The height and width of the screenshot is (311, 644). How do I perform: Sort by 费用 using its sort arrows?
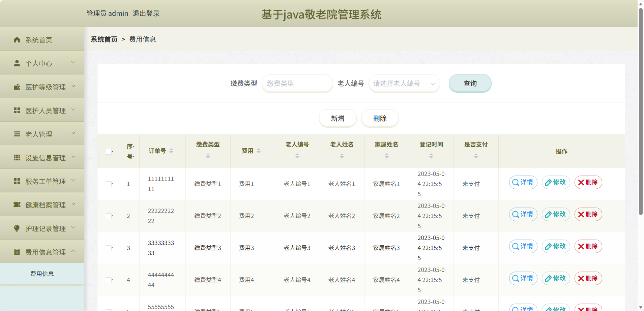(259, 151)
